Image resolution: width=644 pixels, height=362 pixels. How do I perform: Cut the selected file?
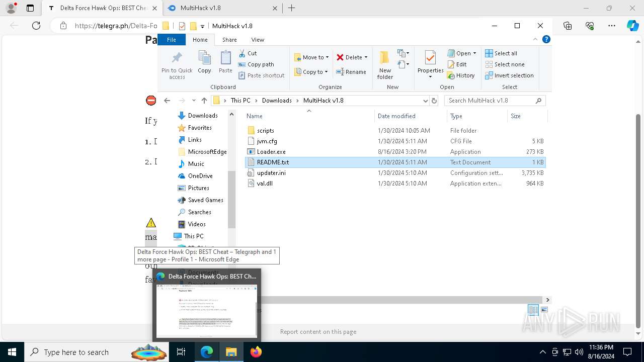[248, 53]
